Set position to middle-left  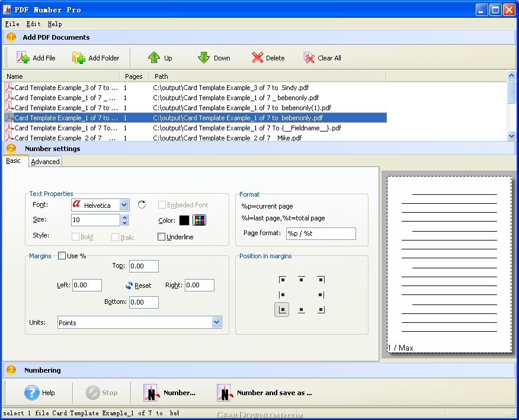pos(282,294)
